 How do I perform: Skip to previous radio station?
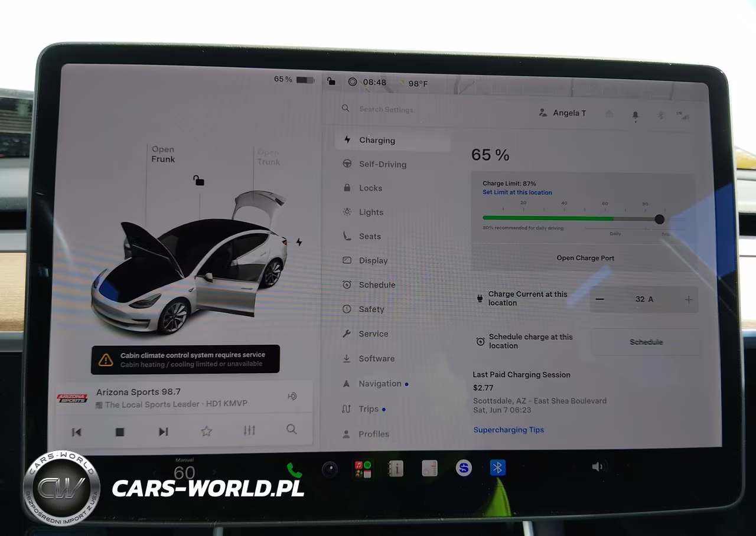76,432
